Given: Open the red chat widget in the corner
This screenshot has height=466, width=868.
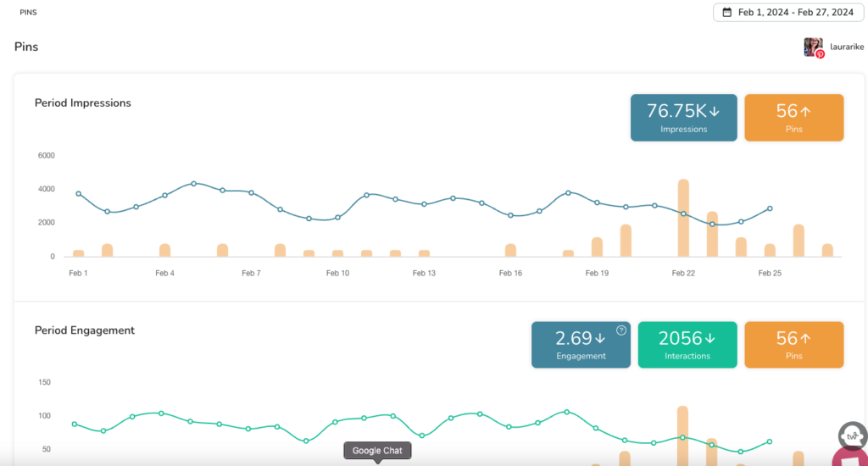Looking at the screenshot, I should (x=852, y=458).
